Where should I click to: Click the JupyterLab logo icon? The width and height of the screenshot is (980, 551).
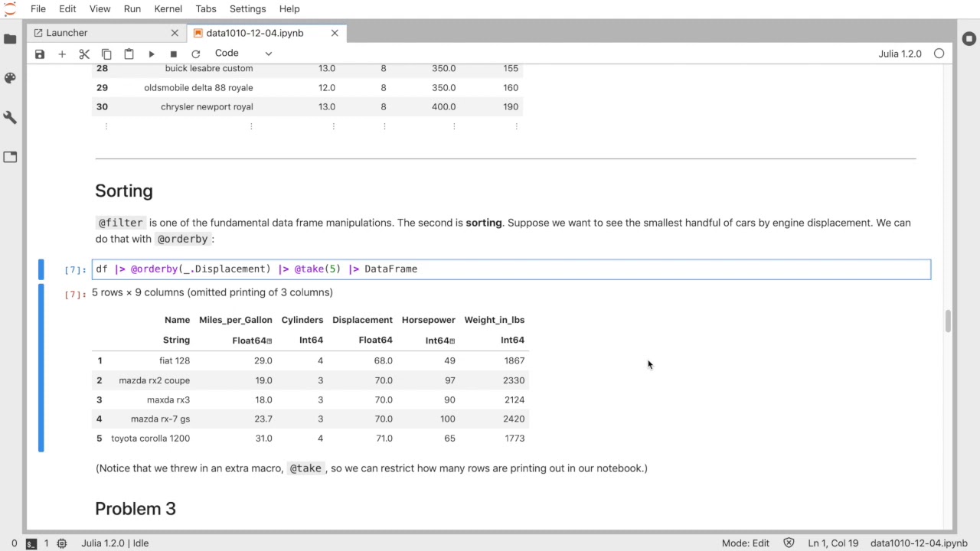pyautogui.click(x=10, y=8)
